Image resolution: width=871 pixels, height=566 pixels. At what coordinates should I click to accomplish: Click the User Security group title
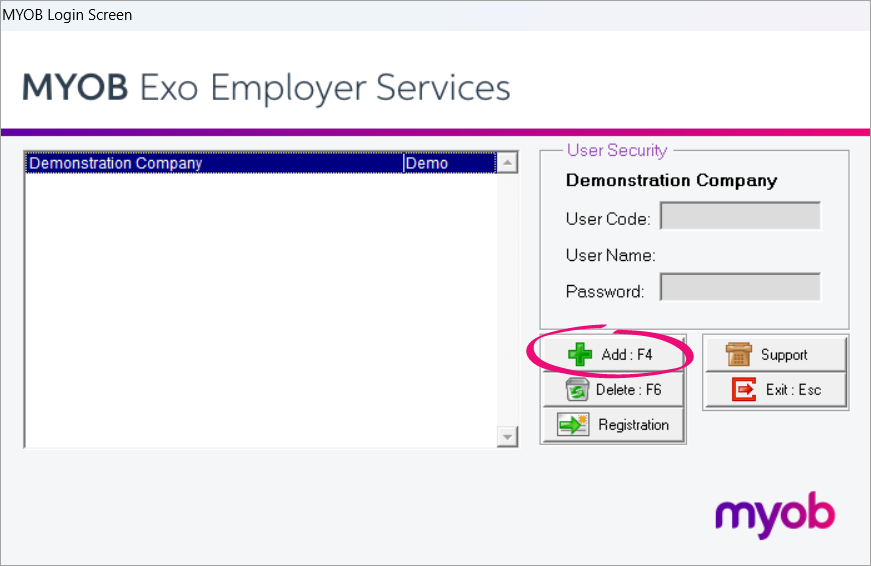click(x=616, y=150)
